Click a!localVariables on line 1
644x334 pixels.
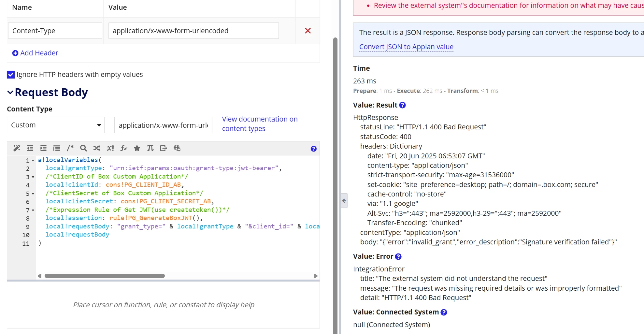pos(68,160)
